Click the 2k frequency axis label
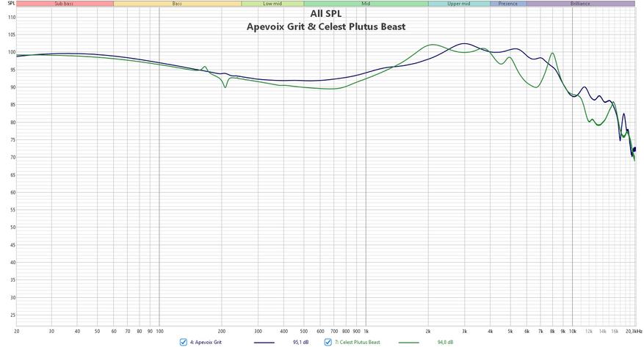This screenshot has width=644, height=347. click(428, 331)
